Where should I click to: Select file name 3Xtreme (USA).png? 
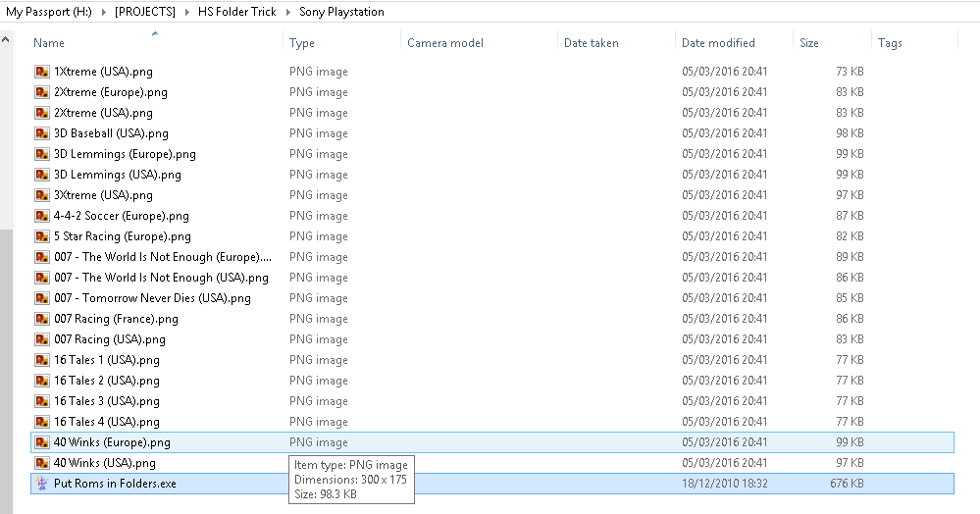click(103, 196)
